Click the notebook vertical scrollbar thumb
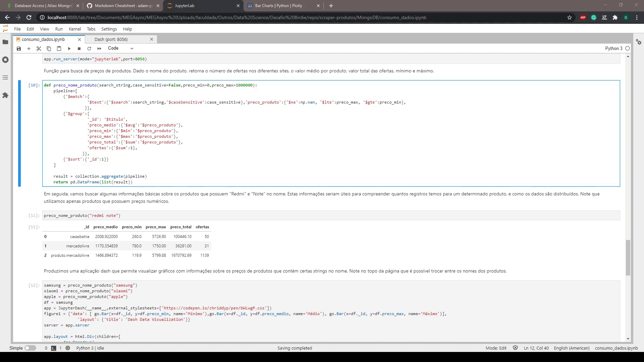This screenshot has height=362, width=644. [628, 257]
